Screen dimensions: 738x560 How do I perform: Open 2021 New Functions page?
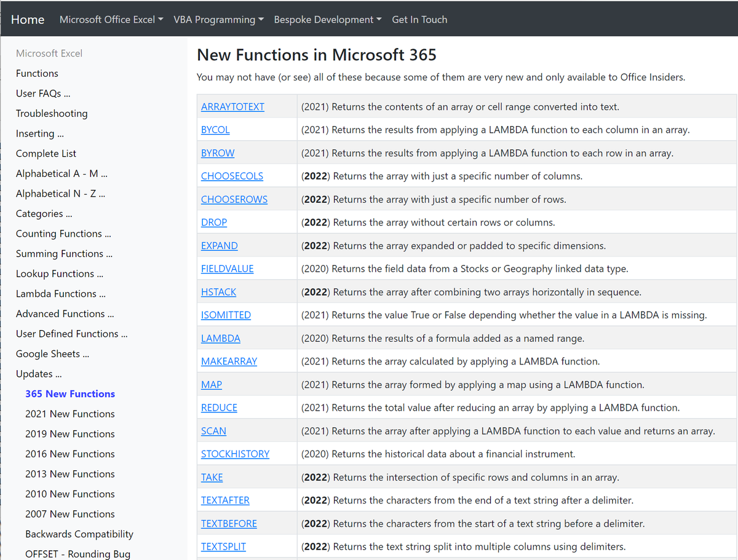pos(70,414)
